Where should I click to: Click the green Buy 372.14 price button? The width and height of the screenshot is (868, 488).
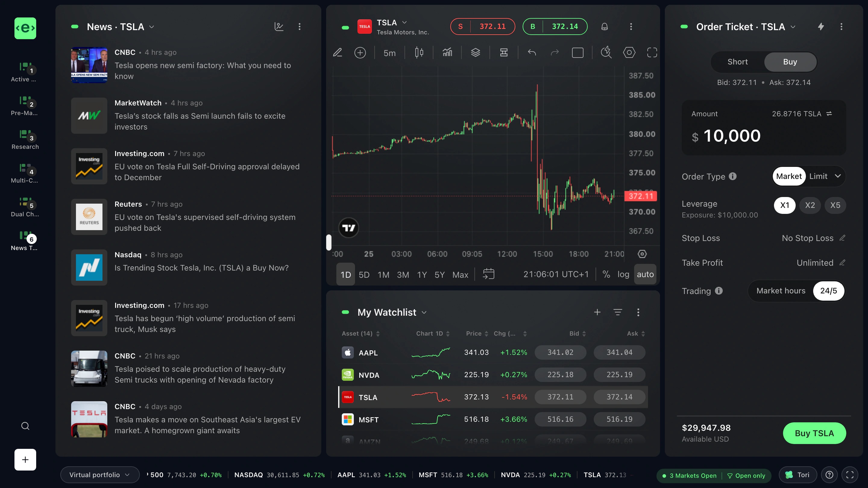click(555, 27)
